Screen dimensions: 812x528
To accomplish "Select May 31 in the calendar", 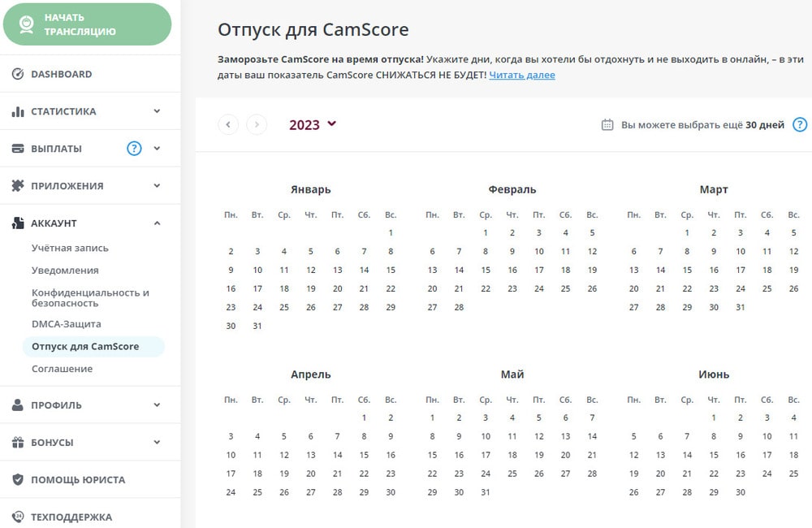I will [x=486, y=492].
